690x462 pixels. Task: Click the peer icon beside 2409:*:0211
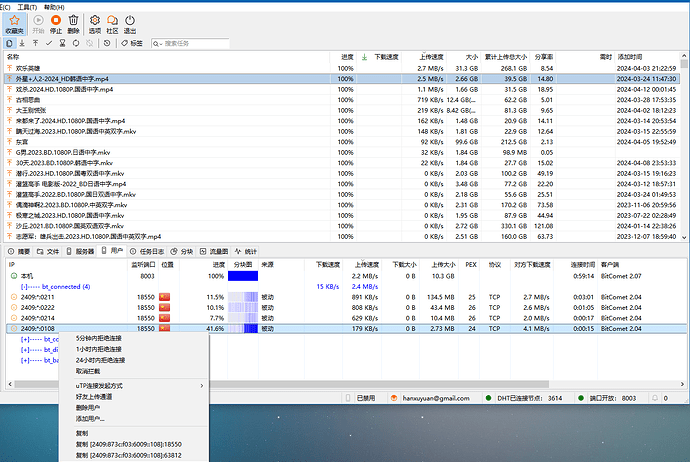coord(14,297)
